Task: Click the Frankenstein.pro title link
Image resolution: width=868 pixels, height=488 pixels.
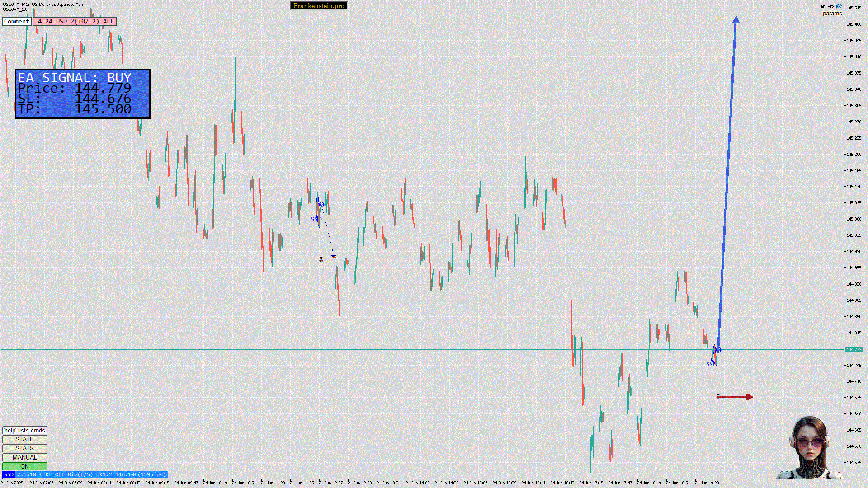Action: pyautogui.click(x=319, y=6)
